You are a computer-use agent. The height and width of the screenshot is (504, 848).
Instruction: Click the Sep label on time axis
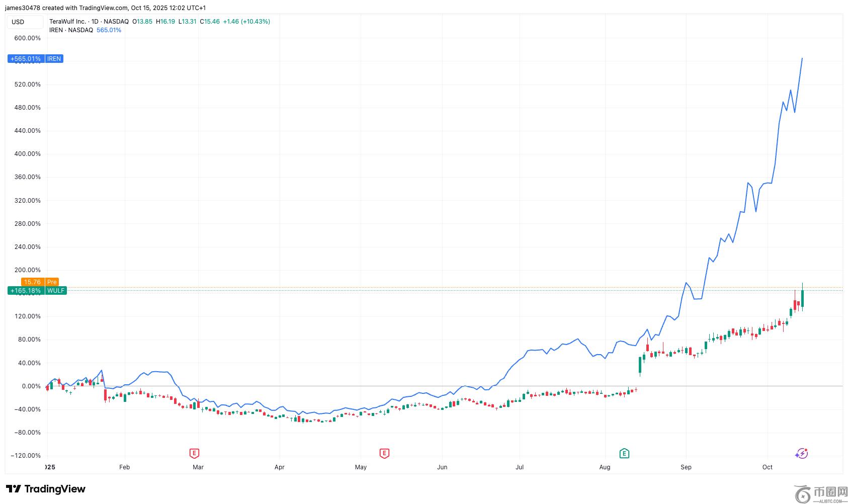686,467
